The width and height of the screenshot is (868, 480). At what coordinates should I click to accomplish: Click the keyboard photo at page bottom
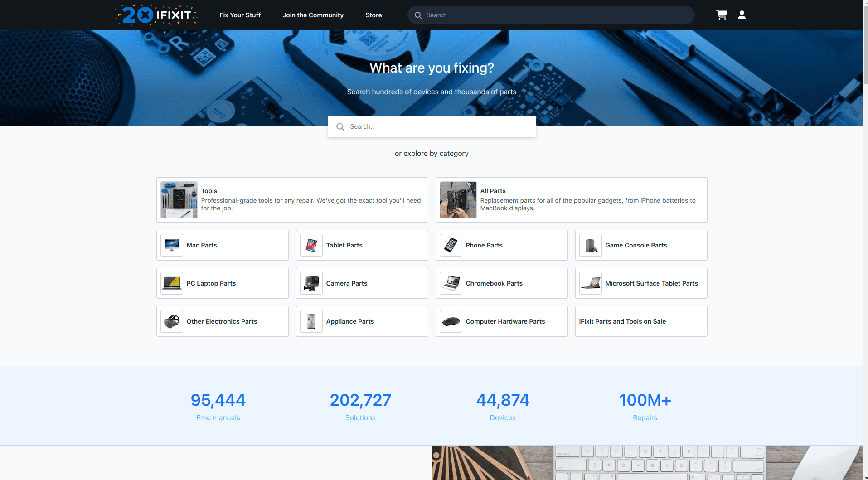[648, 463]
